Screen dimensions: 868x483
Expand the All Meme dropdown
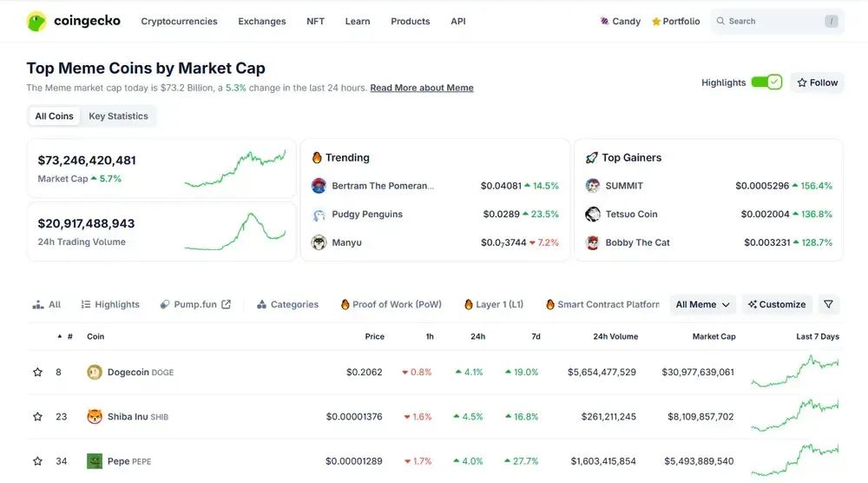tap(702, 304)
